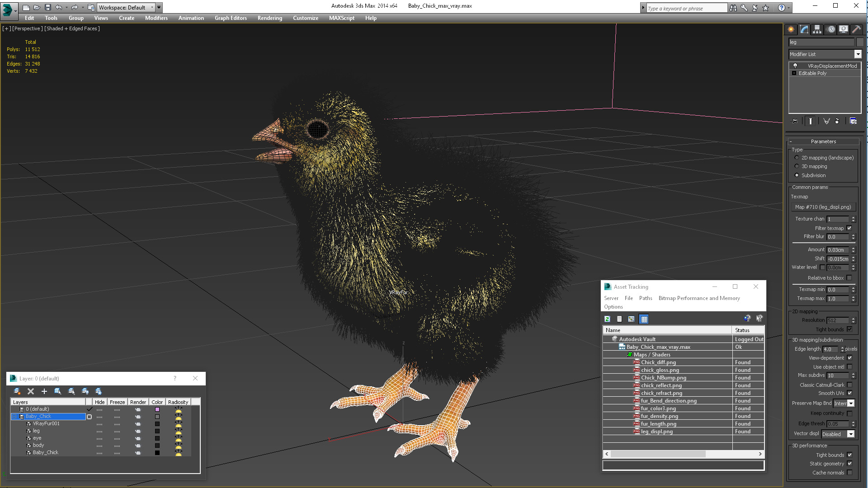Click the Map #710 (leg_displ.png) button
Viewport: 868px width, 488px height.
(823, 207)
